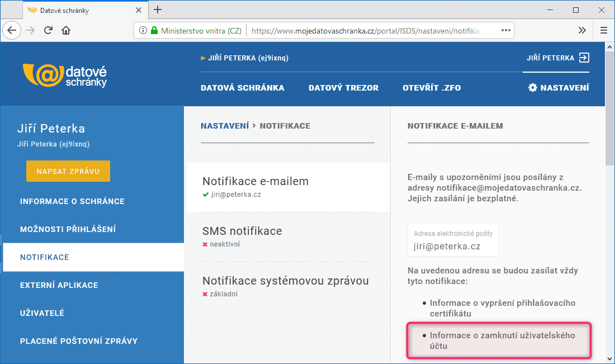Select NOTIFIKACE in the sidebar

click(x=93, y=257)
